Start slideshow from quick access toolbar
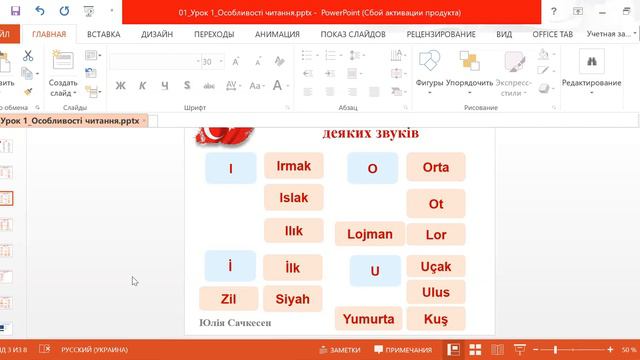Viewport: 640px width, 360px height. click(x=89, y=11)
